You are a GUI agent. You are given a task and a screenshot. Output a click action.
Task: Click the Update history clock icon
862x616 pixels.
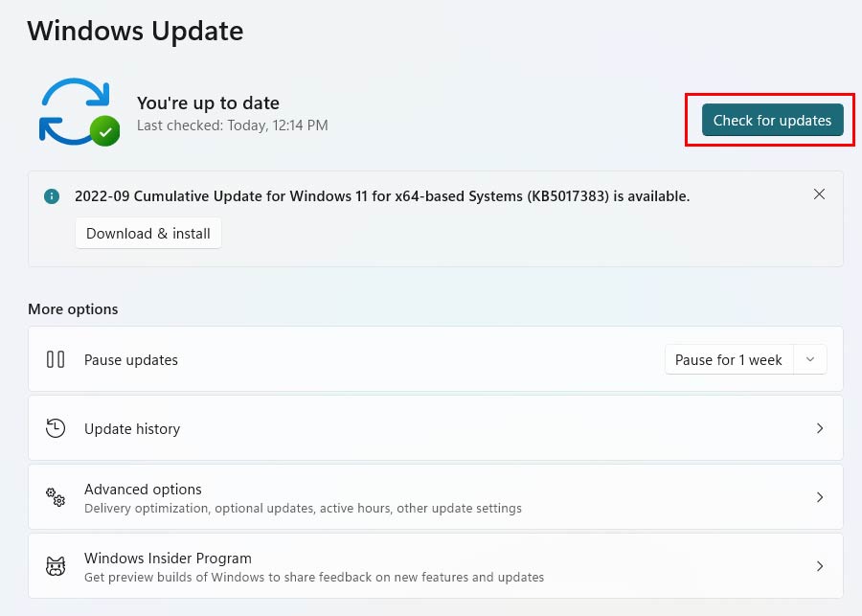[56, 429]
